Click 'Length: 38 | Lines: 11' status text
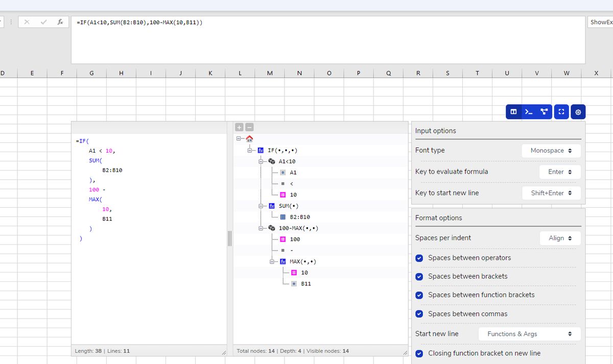Viewport: 613px width, 364px height. [102, 351]
